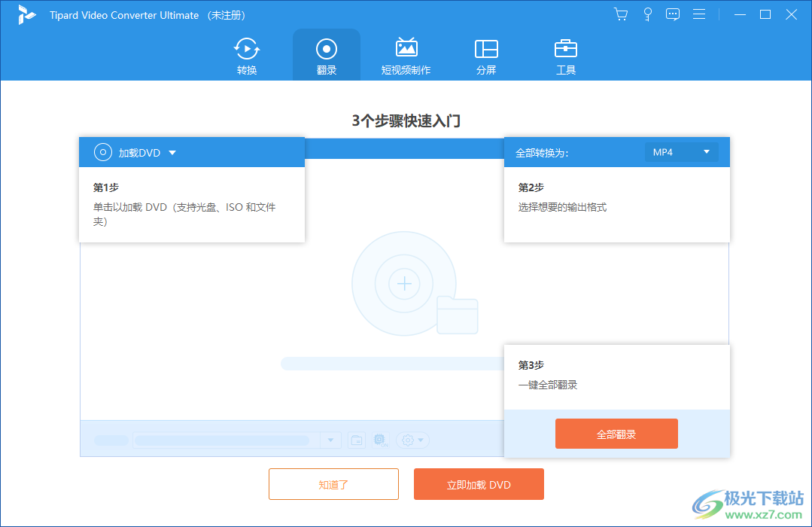Open the settings gear in the bottom toolbar

(x=406, y=440)
